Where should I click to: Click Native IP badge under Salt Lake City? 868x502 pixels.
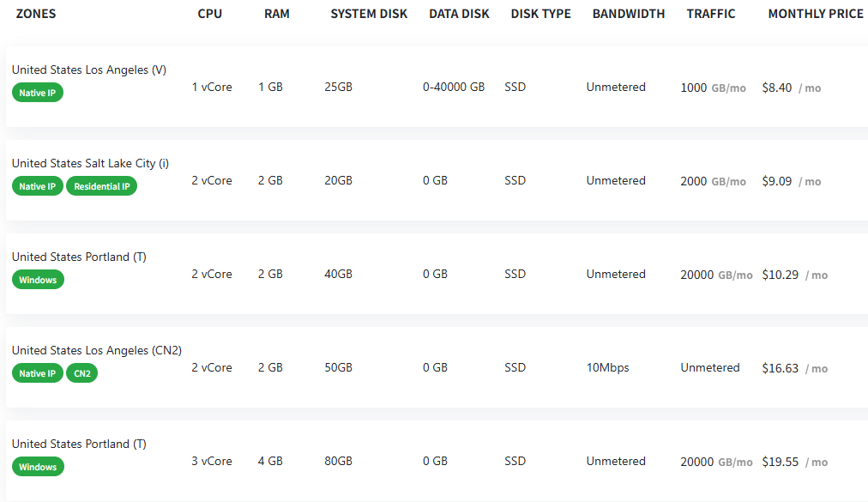[38, 186]
